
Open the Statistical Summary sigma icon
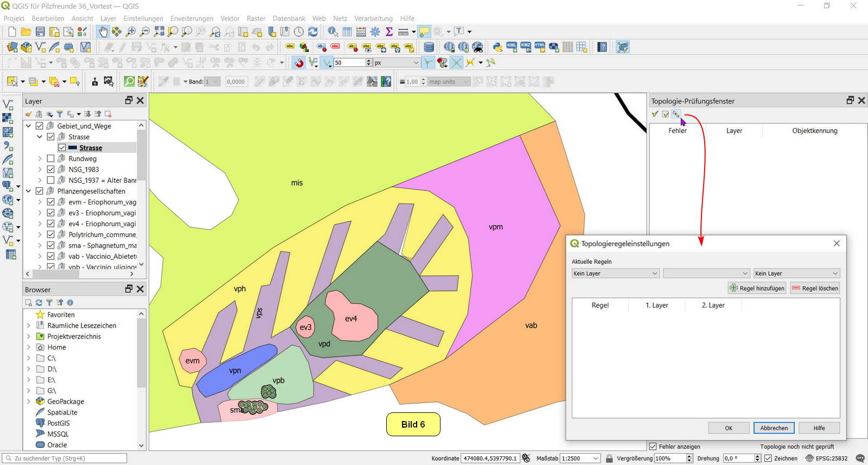389,32
